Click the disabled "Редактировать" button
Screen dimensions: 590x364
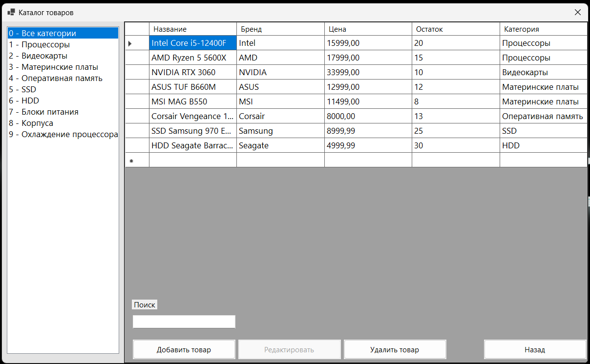289,349
